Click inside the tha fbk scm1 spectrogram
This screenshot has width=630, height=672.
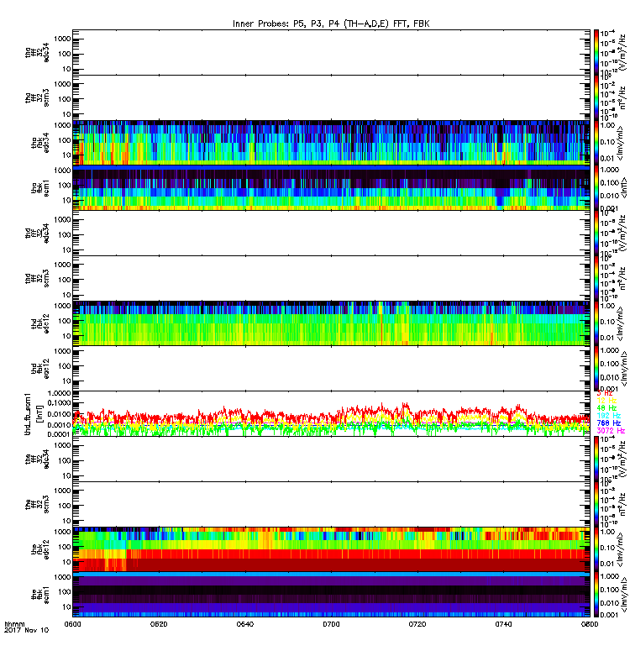click(331, 187)
